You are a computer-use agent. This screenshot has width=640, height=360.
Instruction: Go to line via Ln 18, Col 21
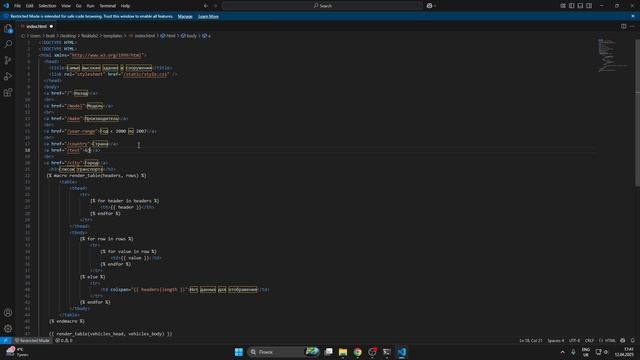[x=531, y=340]
